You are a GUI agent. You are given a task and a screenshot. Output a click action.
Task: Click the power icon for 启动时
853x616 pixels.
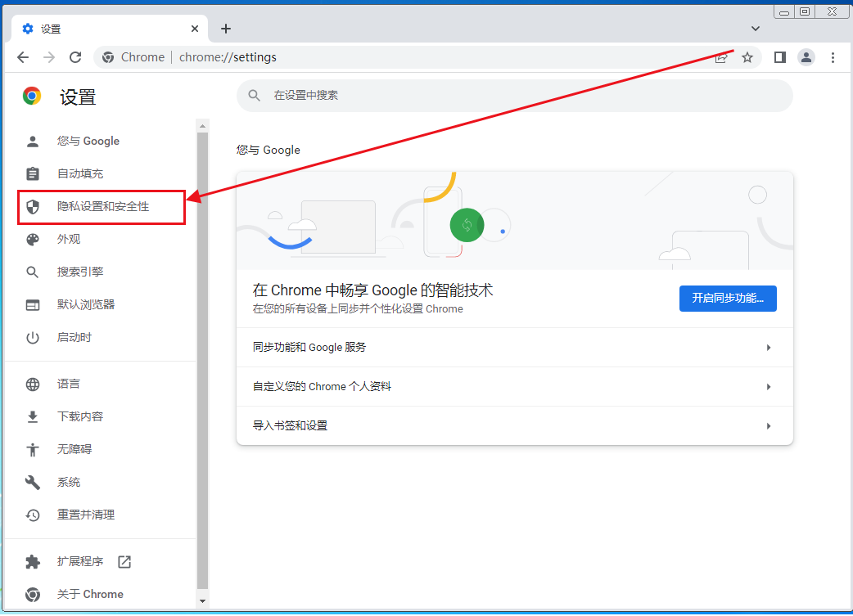click(33, 338)
